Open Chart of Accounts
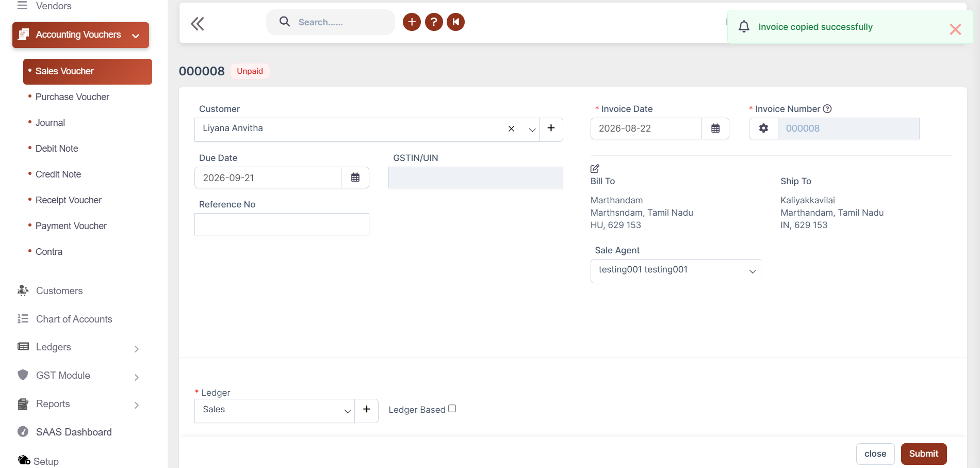 pyautogui.click(x=74, y=319)
